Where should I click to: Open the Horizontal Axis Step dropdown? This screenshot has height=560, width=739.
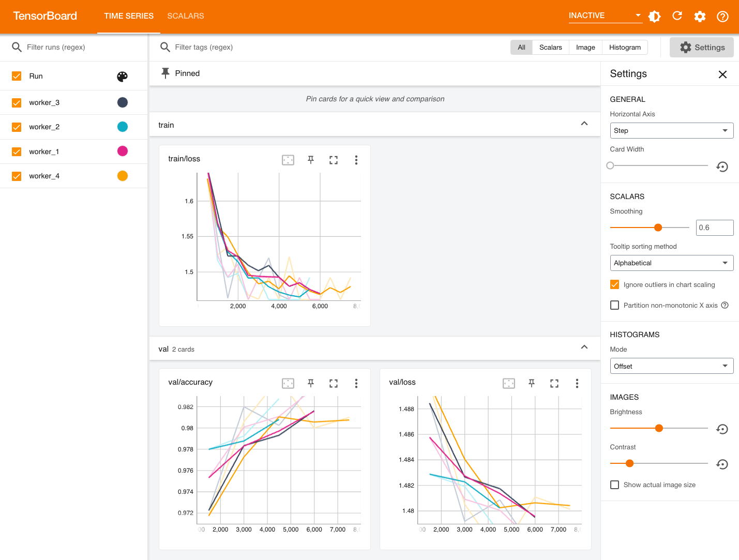coord(672,130)
